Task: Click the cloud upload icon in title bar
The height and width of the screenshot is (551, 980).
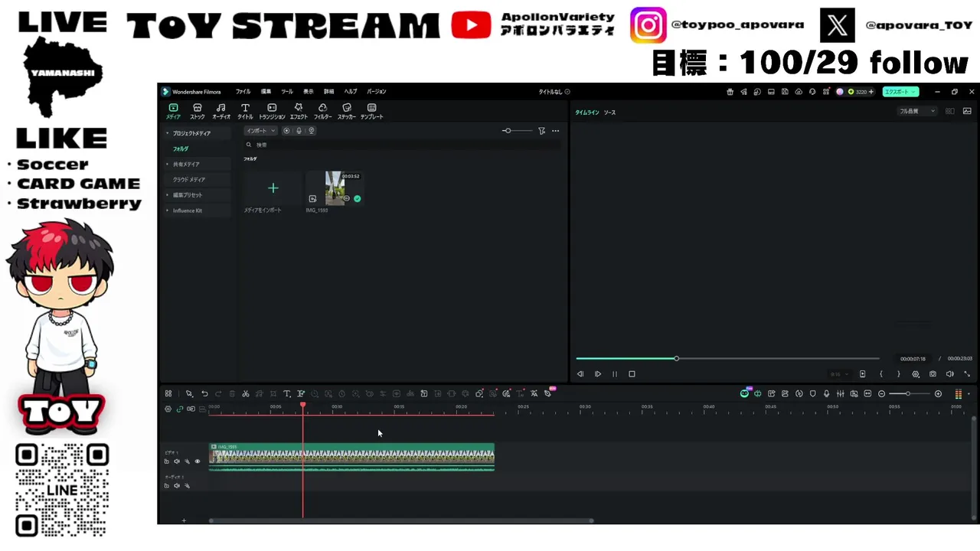Action: click(799, 92)
